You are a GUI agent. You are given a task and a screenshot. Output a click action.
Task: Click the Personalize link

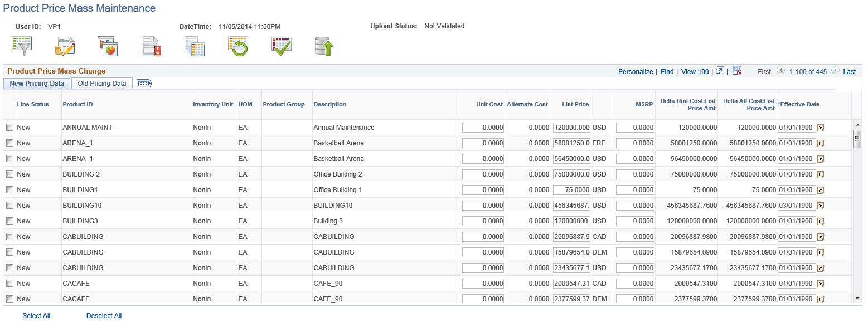point(635,71)
